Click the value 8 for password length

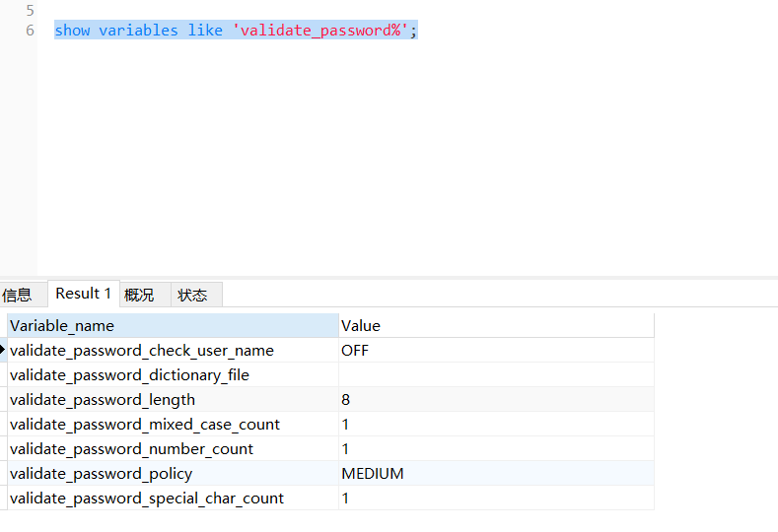tap(496, 400)
